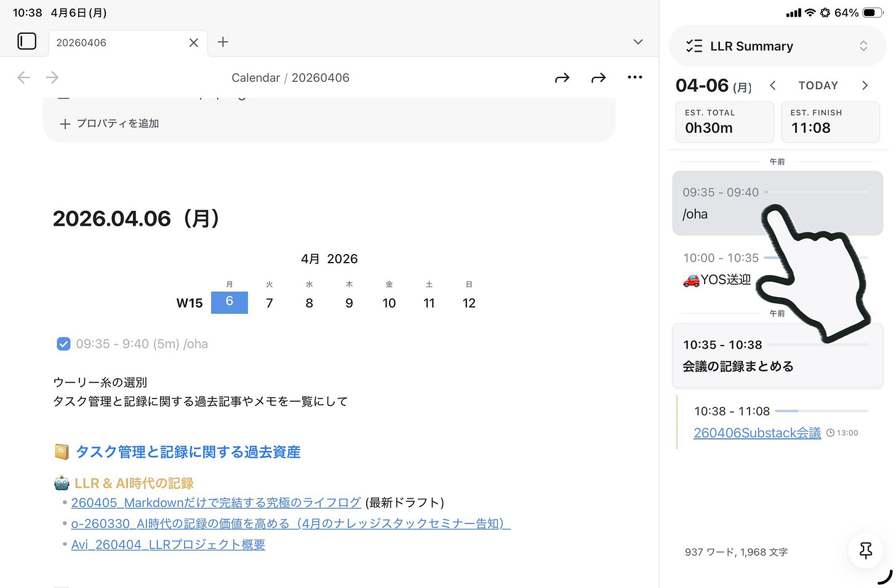Open the three-dot more options menu

tap(635, 77)
